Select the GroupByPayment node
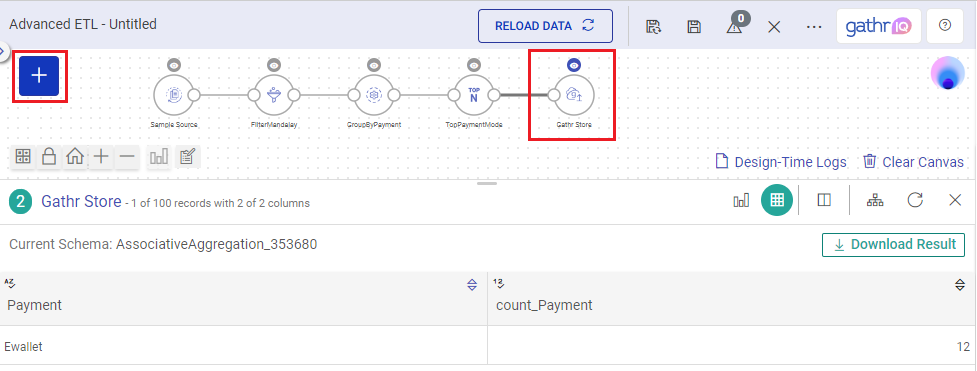 [374, 95]
